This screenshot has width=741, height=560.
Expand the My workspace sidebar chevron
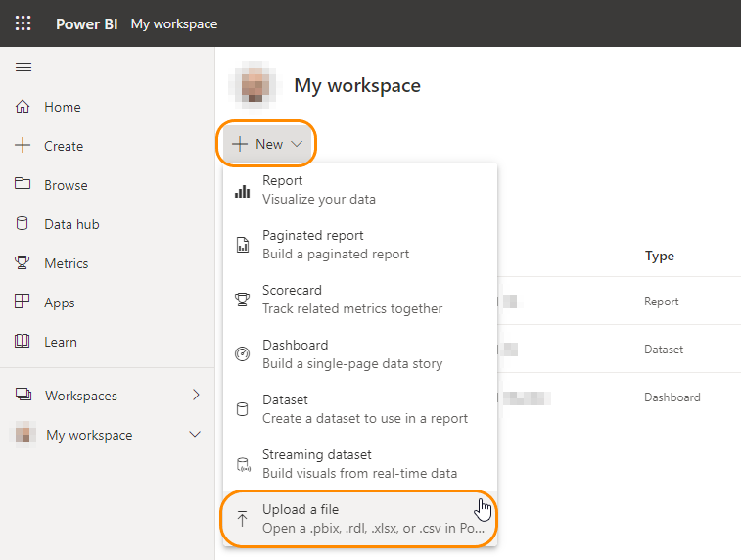click(x=195, y=435)
